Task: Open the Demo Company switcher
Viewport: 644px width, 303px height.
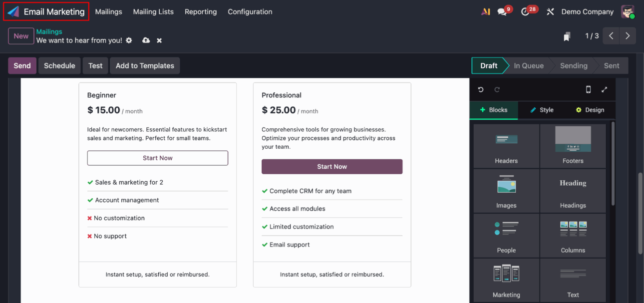Action: 587,11
